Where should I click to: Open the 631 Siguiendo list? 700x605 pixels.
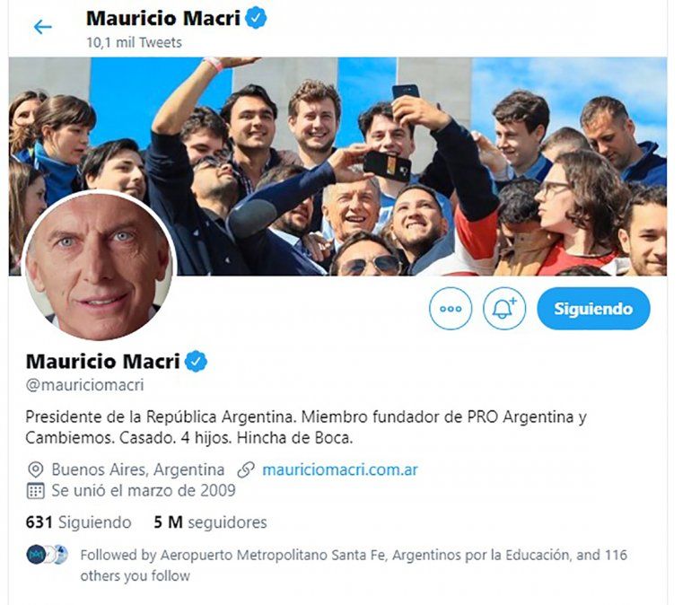pos(79,522)
